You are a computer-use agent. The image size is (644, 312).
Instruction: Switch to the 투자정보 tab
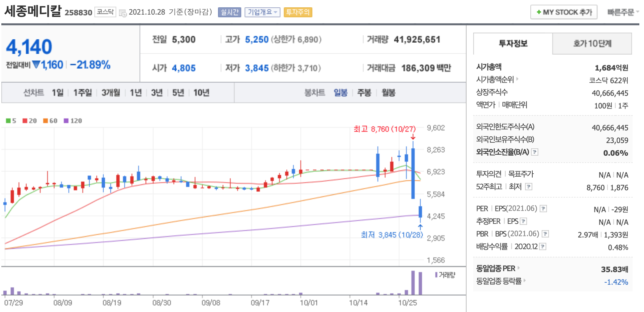(513, 44)
